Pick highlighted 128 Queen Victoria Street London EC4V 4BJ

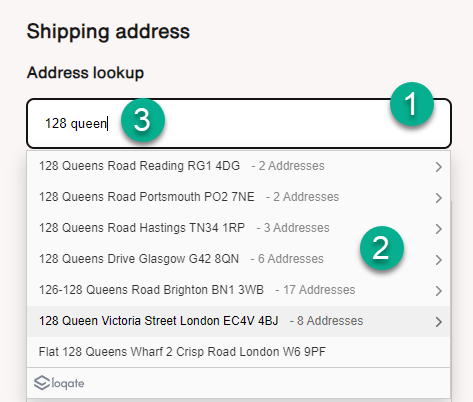(x=238, y=321)
